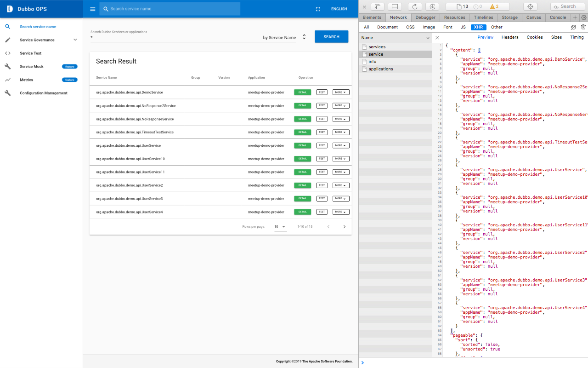Click the download web archive icon
Viewport: 588px width, 368px height.
(x=432, y=6)
